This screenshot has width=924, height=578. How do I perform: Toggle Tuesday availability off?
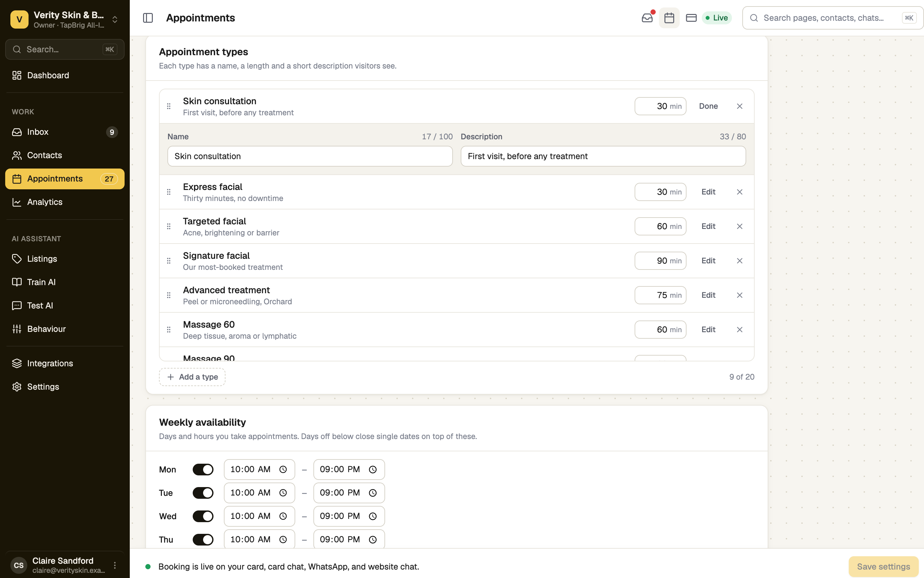[203, 493]
